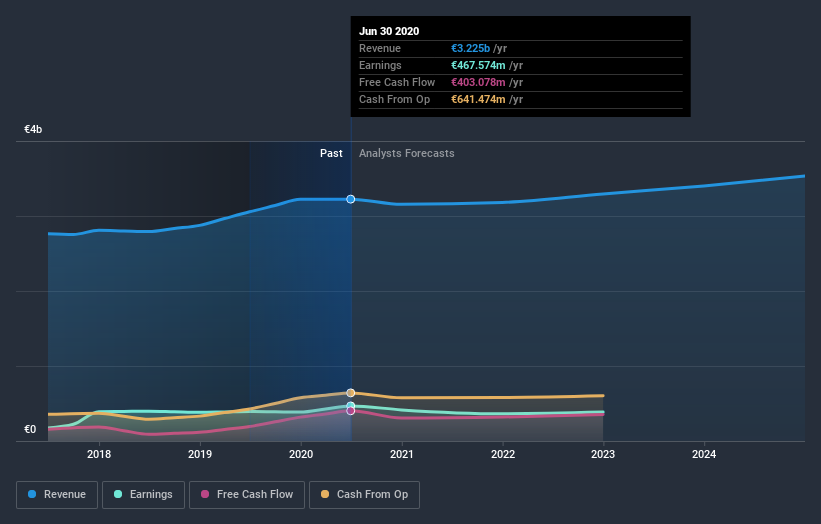Viewport: 821px width, 524px height.
Task: Click the pink Free Cash Flow legend dot
Action: (x=205, y=494)
